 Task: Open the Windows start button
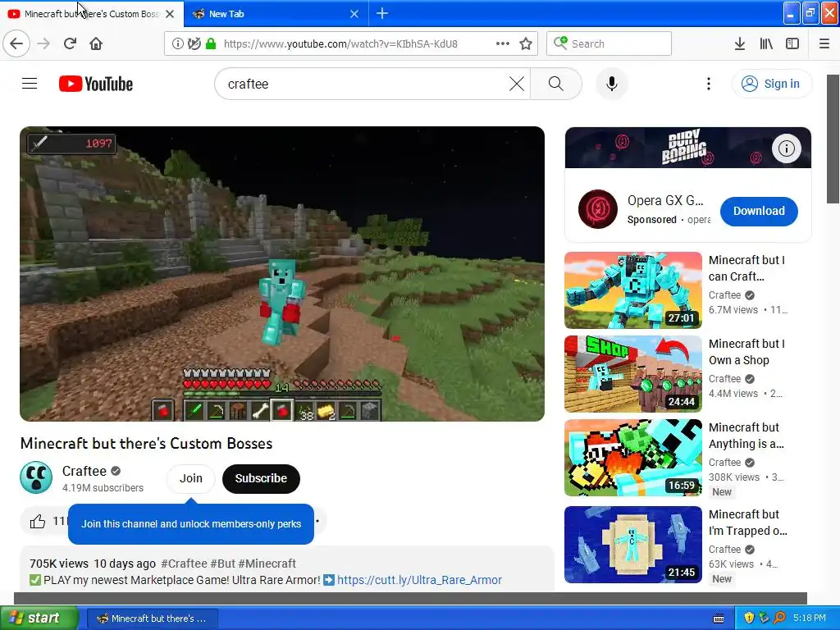coord(39,619)
